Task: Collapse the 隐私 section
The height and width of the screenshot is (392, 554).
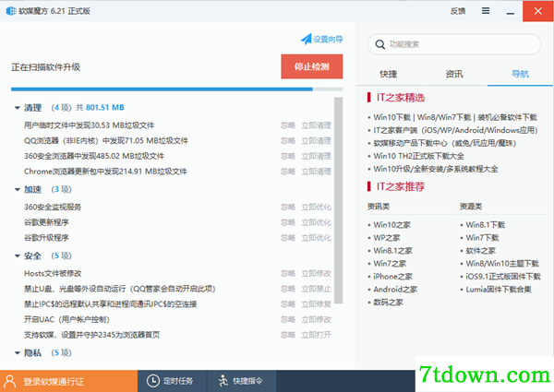Action: click(17, 353)
